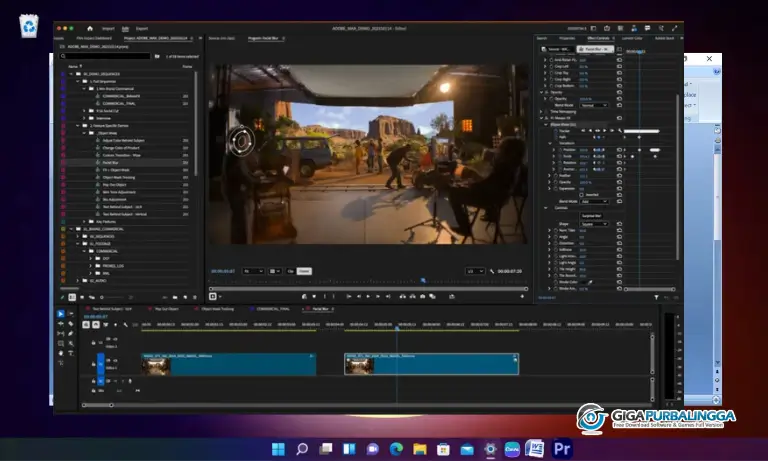Select the Hand tool
Image resolution: width=768 pixels, height=461 pixels.
pyautogui.click(x=61, y=353)
